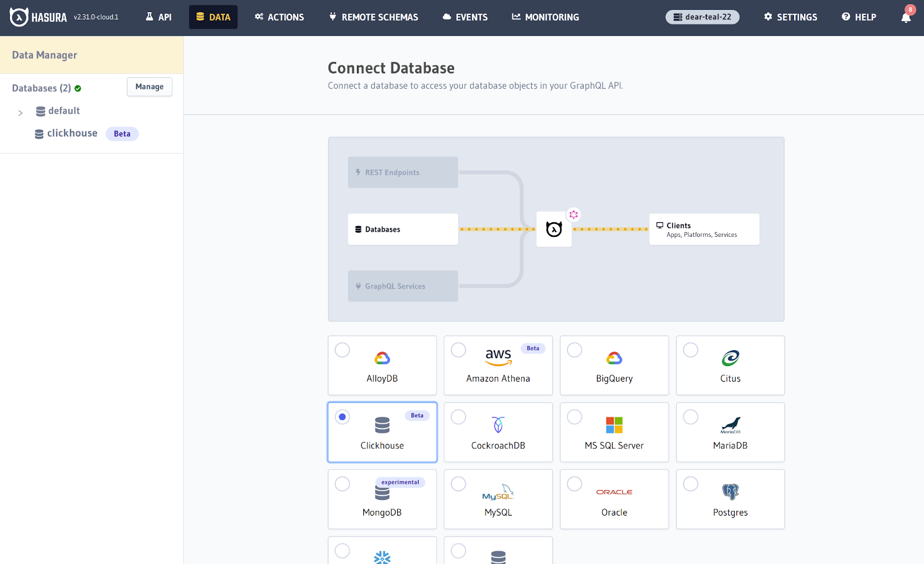Select the Oracle radio button
The height and width of the screenshot is (564, 924).
575,484
